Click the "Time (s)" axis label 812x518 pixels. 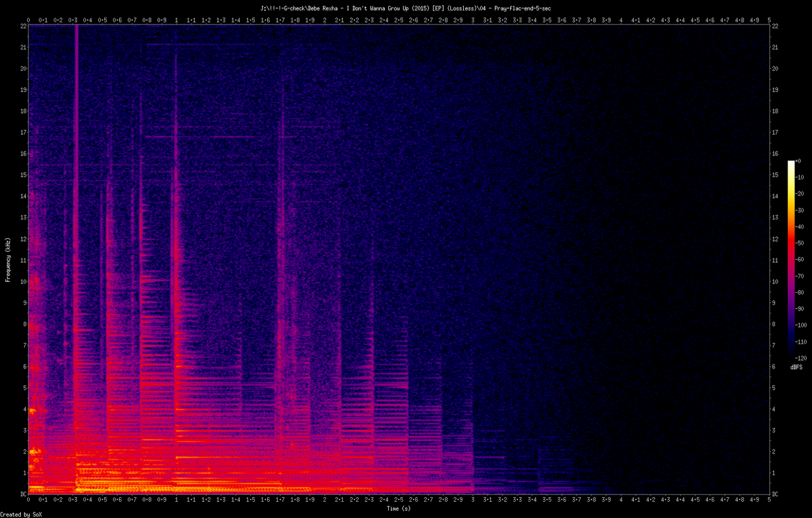(399, 508)
